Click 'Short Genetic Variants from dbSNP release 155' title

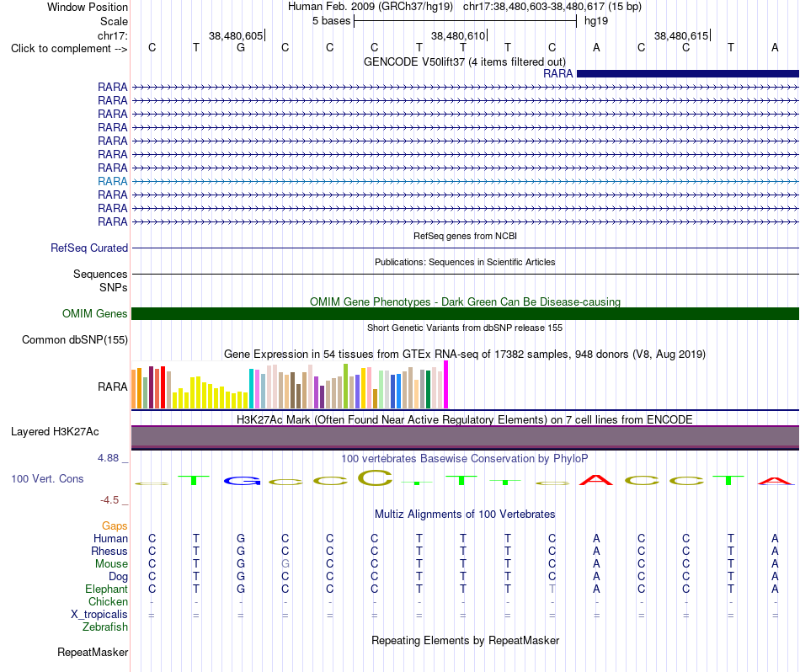pyautogui.click(x=465, y=328)
